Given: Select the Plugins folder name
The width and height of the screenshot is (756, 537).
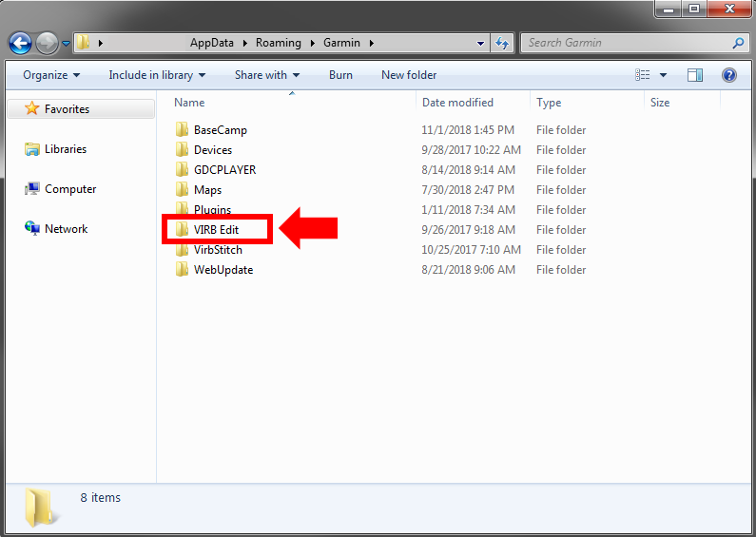Looking at the screenshot, I should pyautogui.click(x=212, y=209).
